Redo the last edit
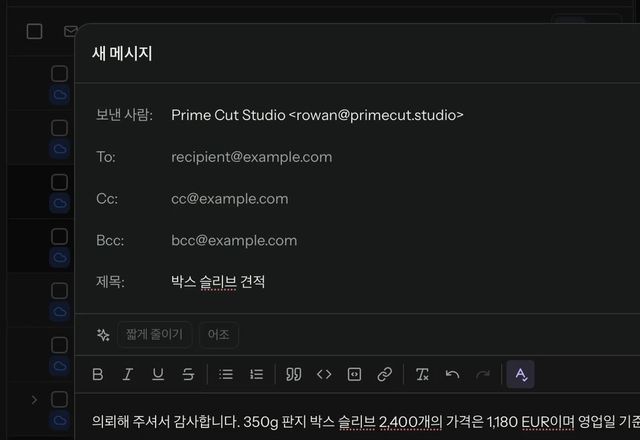This screenshot has width=640, height=440. click(x=482, y=374)
